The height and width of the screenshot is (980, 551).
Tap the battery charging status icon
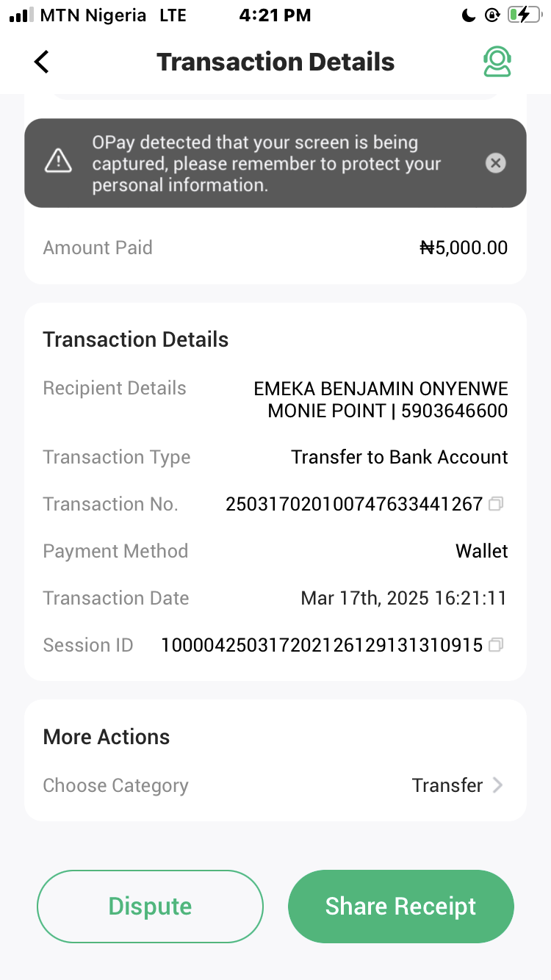tap(524, 15)
